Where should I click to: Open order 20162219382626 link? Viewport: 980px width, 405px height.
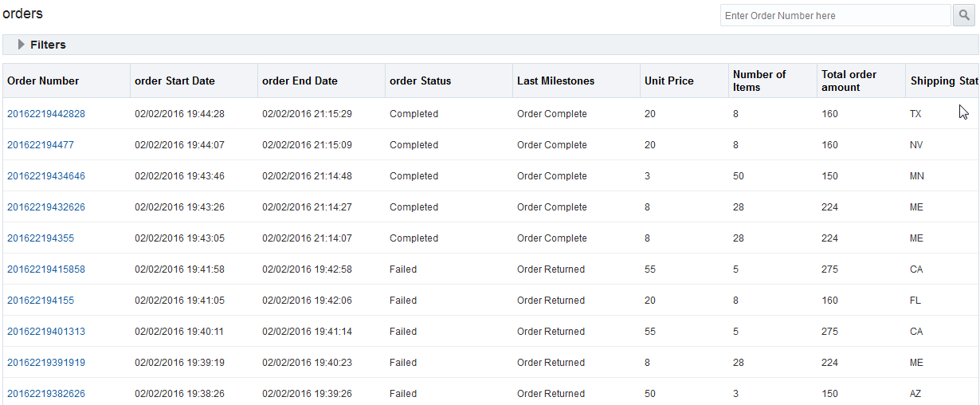coord(46,394)
